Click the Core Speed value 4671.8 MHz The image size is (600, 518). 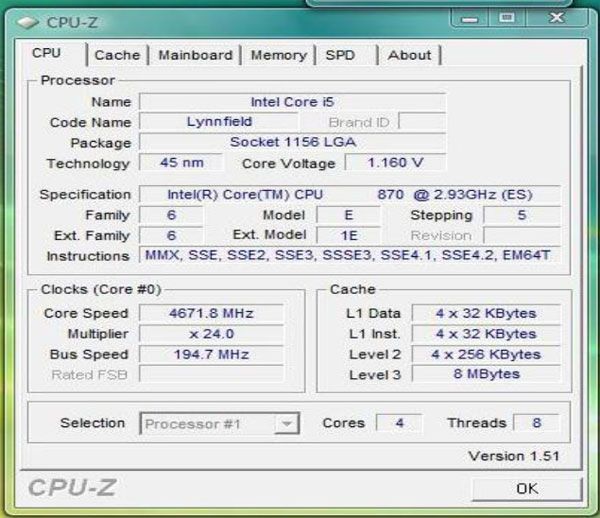point(211,313)
